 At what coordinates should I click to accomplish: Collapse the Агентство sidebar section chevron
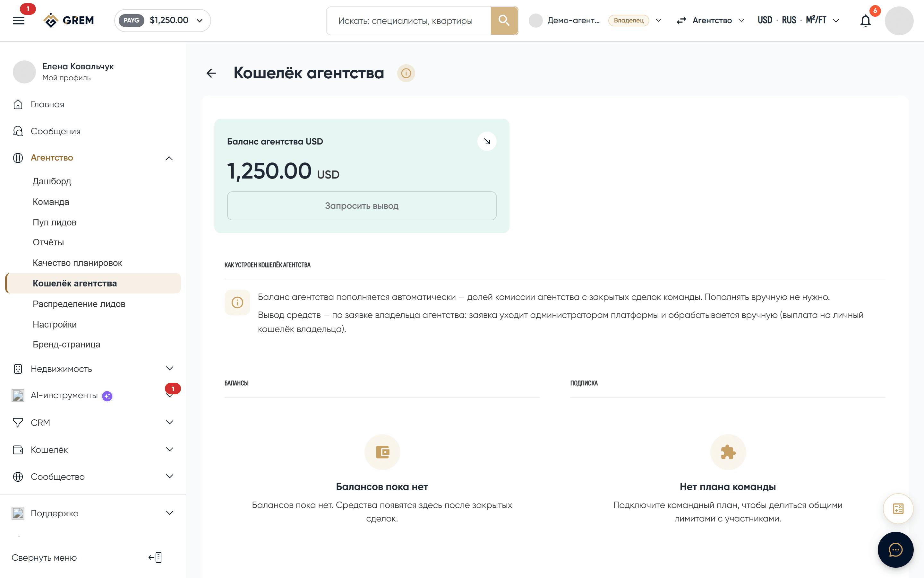pos(169,158)
